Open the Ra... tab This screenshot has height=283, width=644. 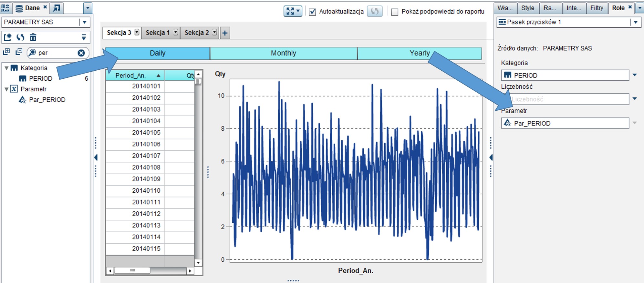(x=550, y=8)
